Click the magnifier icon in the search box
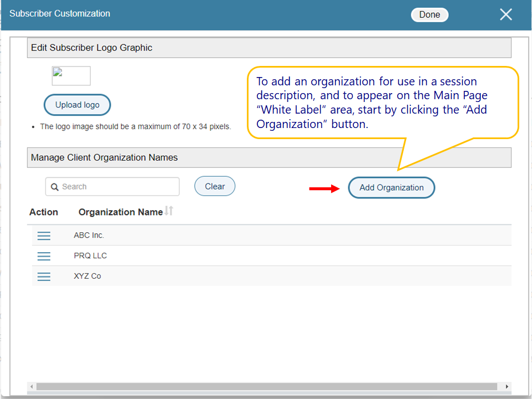This screenshot has height=399, width=532. pos(55,187)
